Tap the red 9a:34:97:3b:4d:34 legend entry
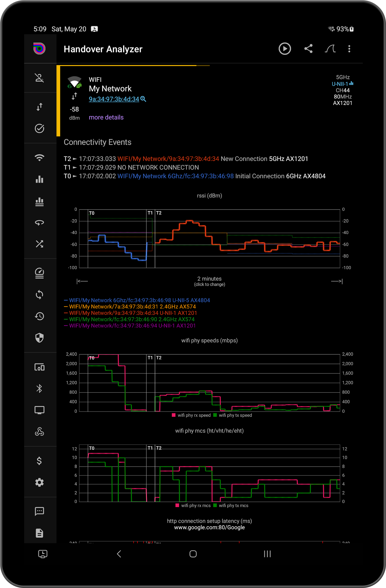This screenshot has height=588, width=386. [131, 313]
